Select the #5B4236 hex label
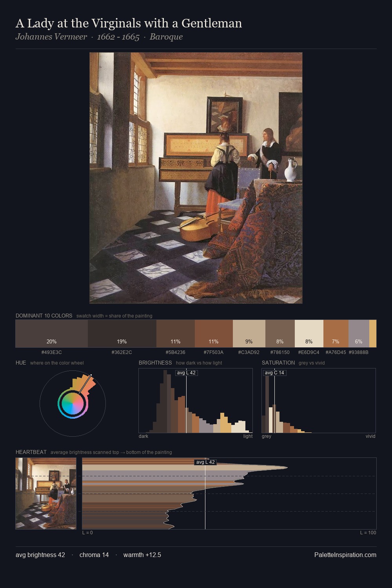 tap(176, 352)
